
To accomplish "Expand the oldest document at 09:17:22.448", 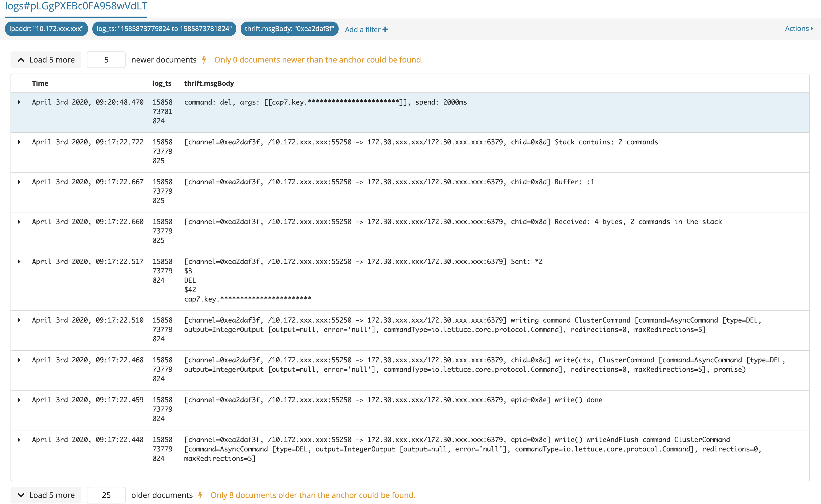I will (19, 440).
